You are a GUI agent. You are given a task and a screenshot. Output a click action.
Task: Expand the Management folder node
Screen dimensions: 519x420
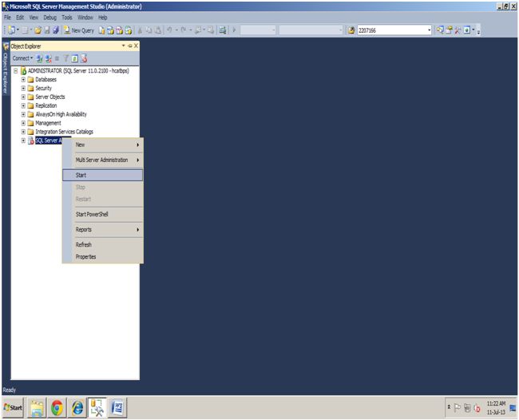click(x=23, y=123)
